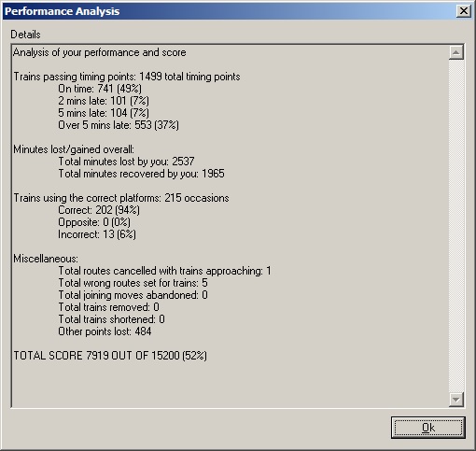
Task: Click the Details group label
Action: pyautogui.click(x=25, y=35)
